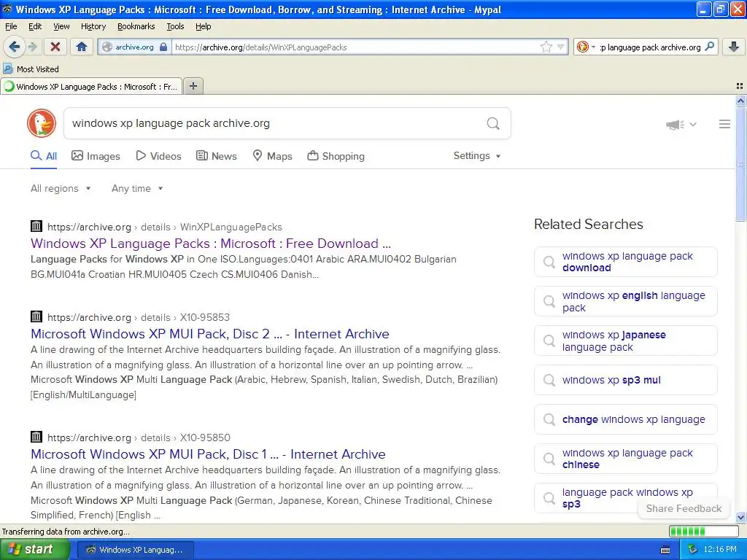Click archive.org icon beside WinXPLanguagePacks result

coord(36,226)
